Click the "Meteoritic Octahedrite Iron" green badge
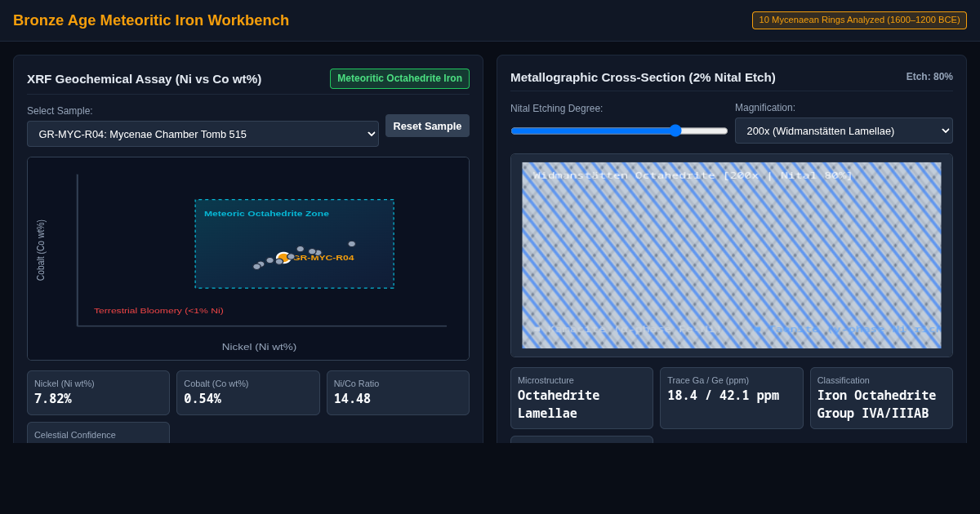Image resolution: width=980 pixels, height=514 pixels. [399, 78]
